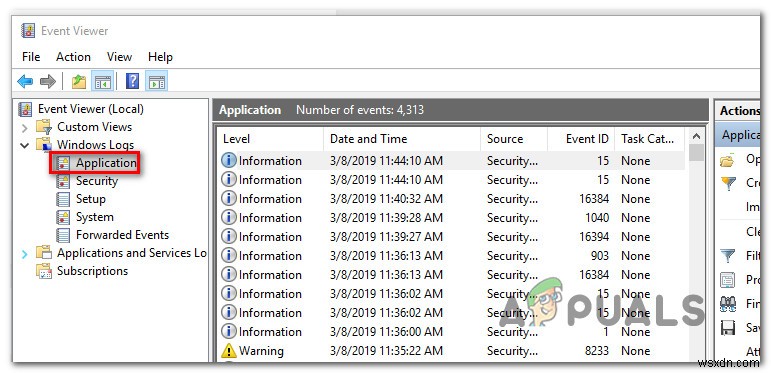
Task: Sort by Date and Time column header
Action: pos(402,139)
